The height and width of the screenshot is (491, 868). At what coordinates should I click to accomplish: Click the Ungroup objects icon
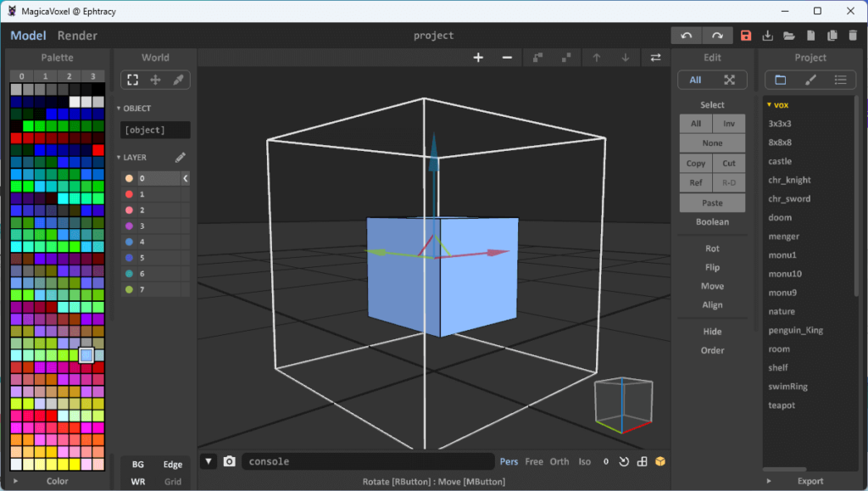[x=566, y=58]
